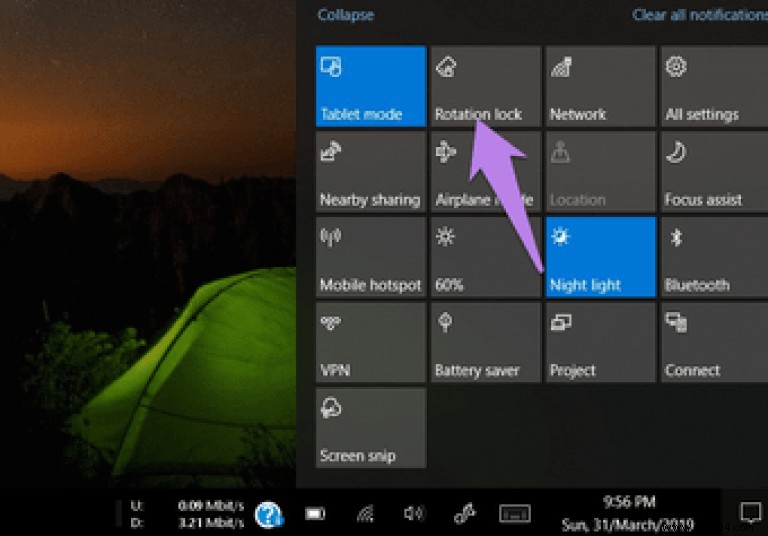Screen dimensions: 768x536
Task: Open the Network quick action
Action: [x=600, y=86]
